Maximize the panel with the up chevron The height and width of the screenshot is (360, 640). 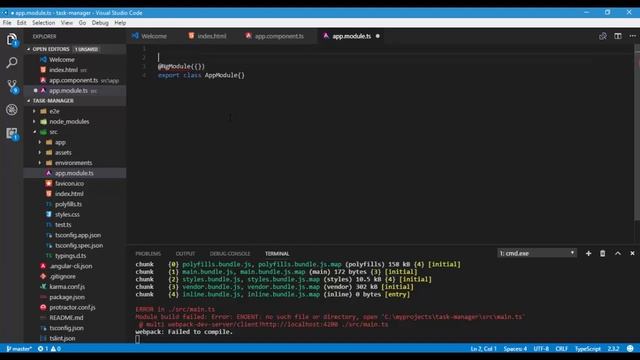click(x=618, y=253)
